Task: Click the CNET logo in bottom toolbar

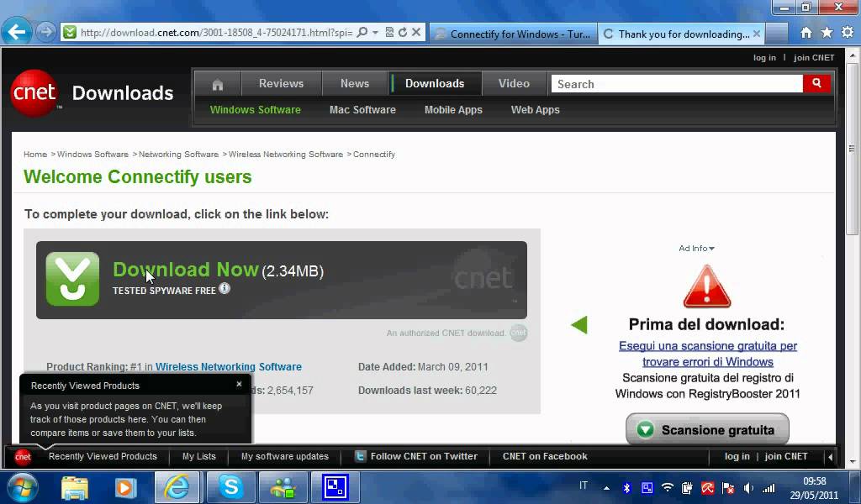Action: 23,456
